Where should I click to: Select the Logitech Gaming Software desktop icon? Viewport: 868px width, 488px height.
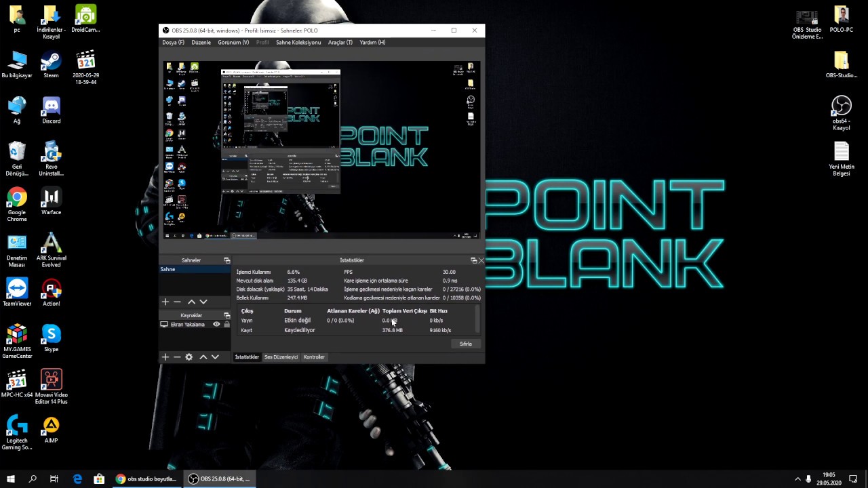tap(17, 432)
